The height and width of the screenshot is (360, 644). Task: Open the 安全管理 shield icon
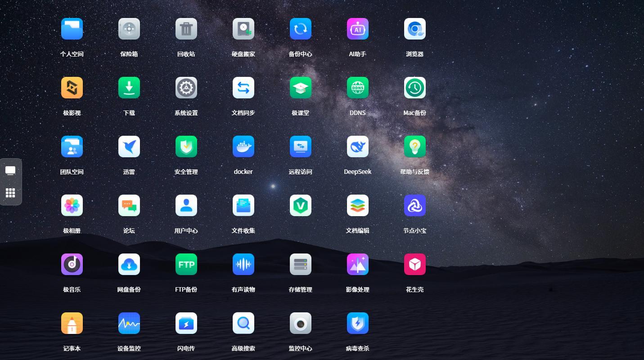click(186, 147)
